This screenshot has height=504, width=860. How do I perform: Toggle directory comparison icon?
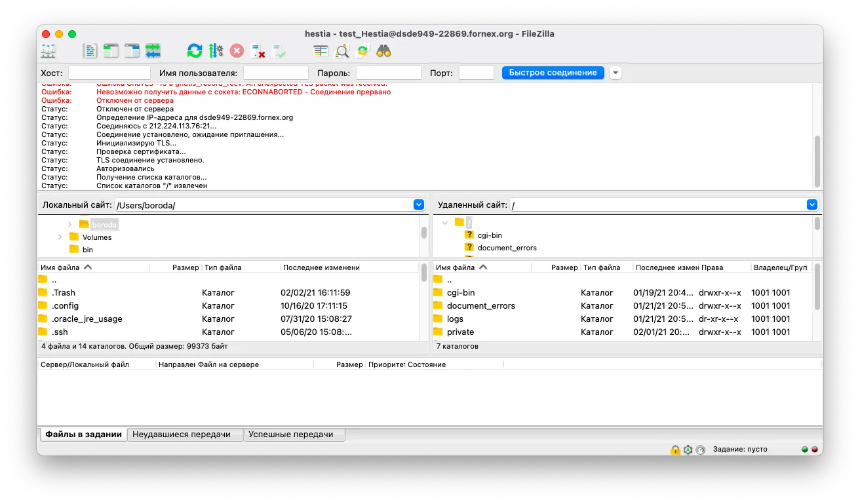342,51
